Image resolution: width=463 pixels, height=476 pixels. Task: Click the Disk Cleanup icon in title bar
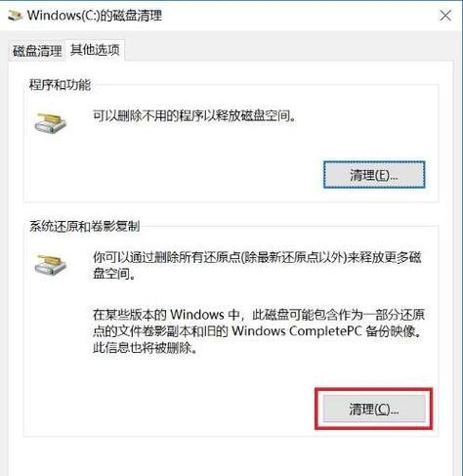pyautogui.click(x=15, y=16)
